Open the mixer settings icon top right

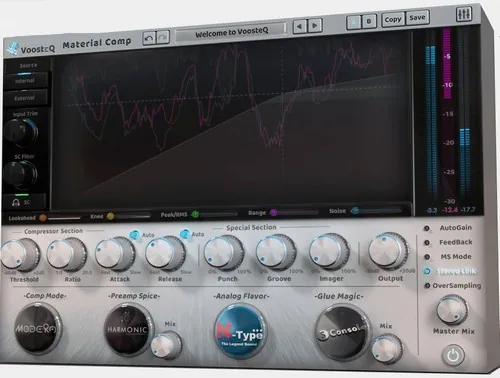(x=464, y=14)
